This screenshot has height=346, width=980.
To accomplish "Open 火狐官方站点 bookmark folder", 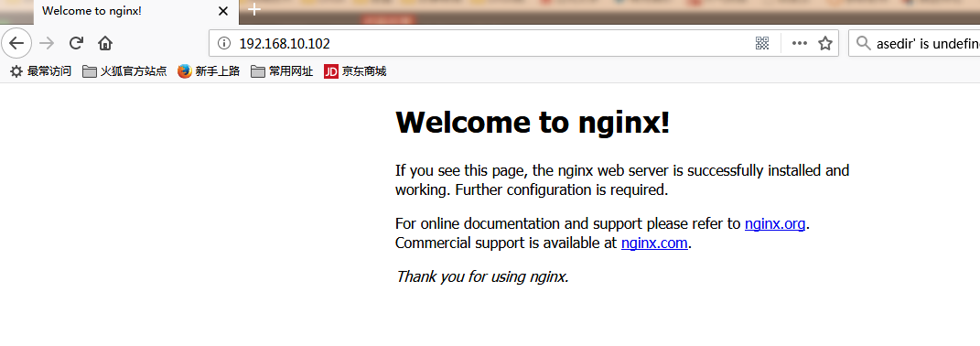I will pyautogui.click(x=125, y=71).
